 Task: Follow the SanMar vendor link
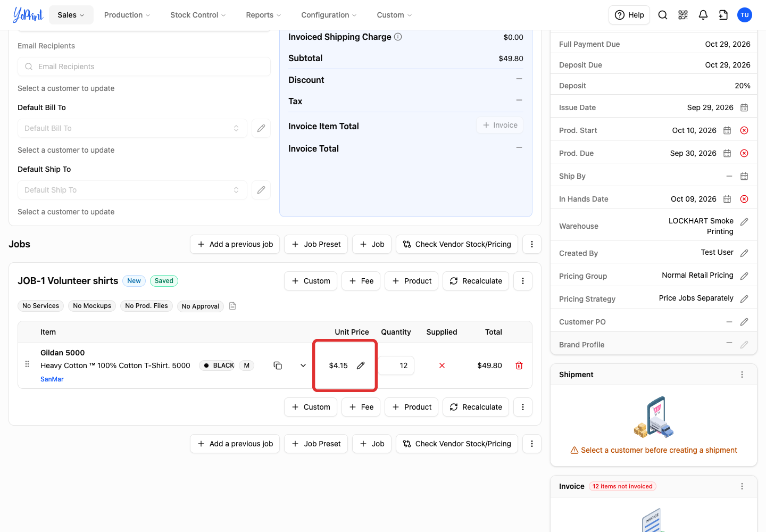tap(52, 379)
